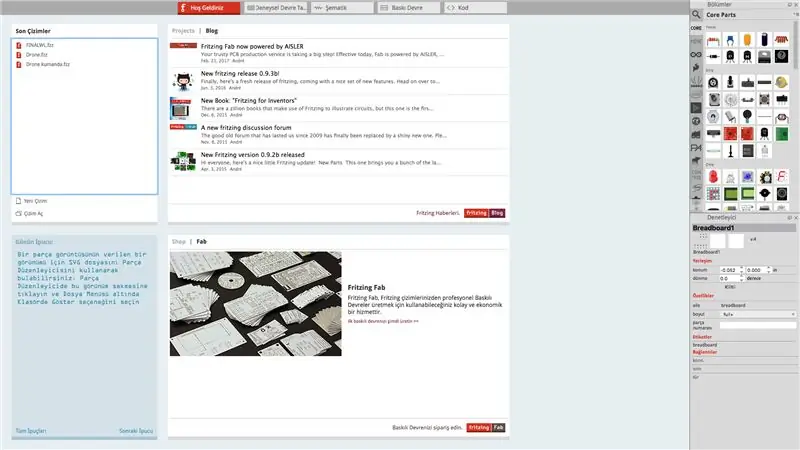Switch to the Şematik tab
The image size is (800, 450).
(x=342, y=8)
